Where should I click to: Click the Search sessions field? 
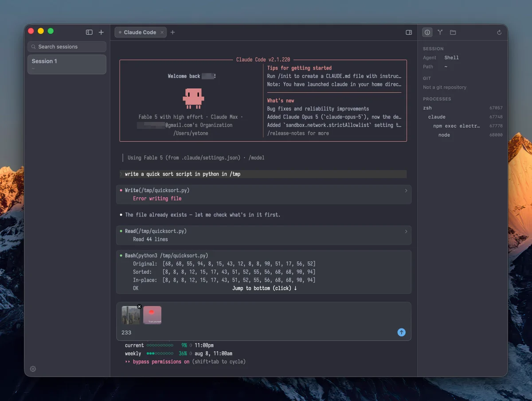pos(67,47)
